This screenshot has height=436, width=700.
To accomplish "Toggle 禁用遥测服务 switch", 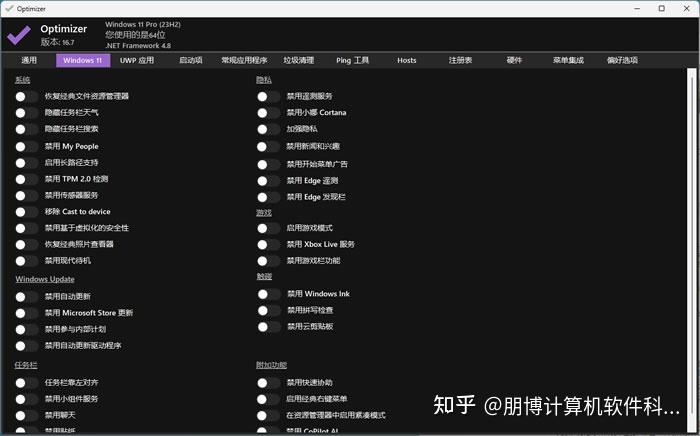I will click(268, 96).
